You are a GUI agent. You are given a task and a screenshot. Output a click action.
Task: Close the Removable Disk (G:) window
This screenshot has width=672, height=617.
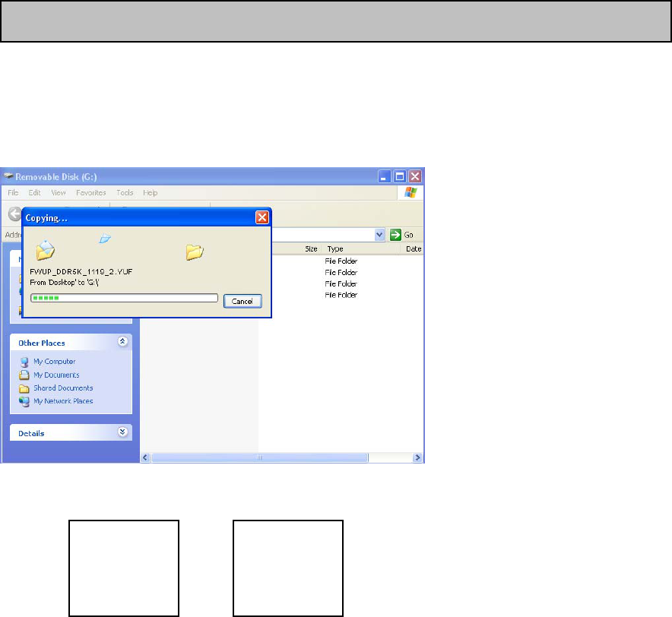415,176
